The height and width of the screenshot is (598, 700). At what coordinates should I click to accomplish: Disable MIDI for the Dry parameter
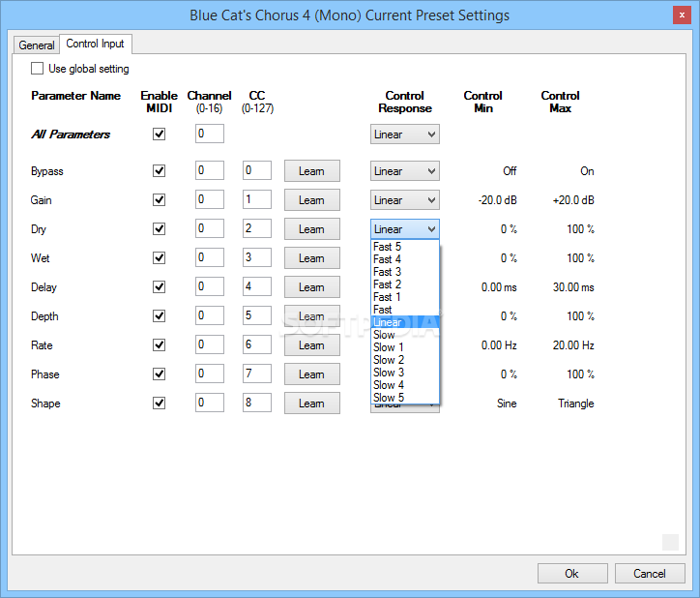159,228
